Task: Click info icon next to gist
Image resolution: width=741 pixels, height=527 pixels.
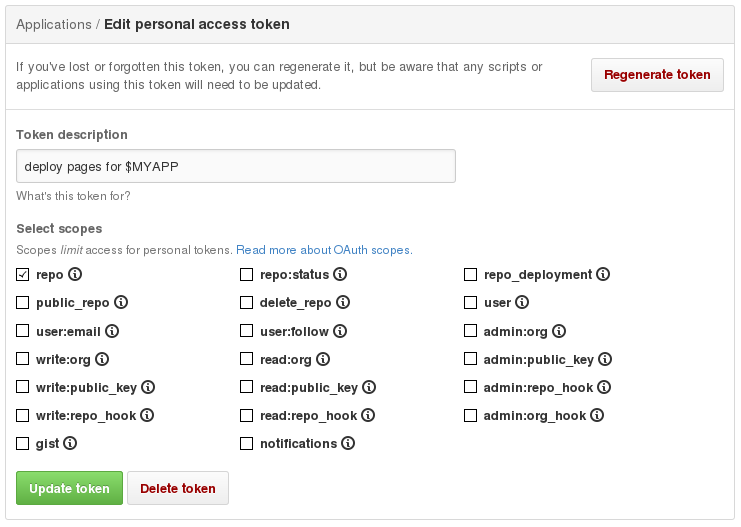Action: pyautogui.click(x=70, y=443)
